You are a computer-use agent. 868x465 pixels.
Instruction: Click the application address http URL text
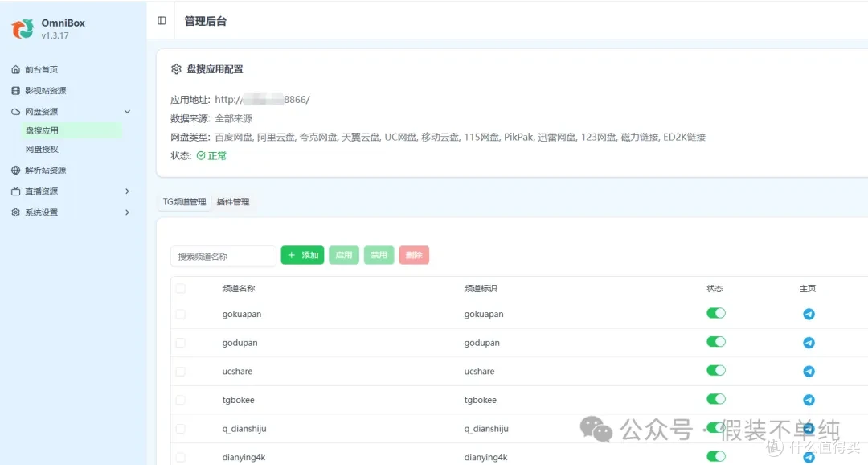click(262, 100)
